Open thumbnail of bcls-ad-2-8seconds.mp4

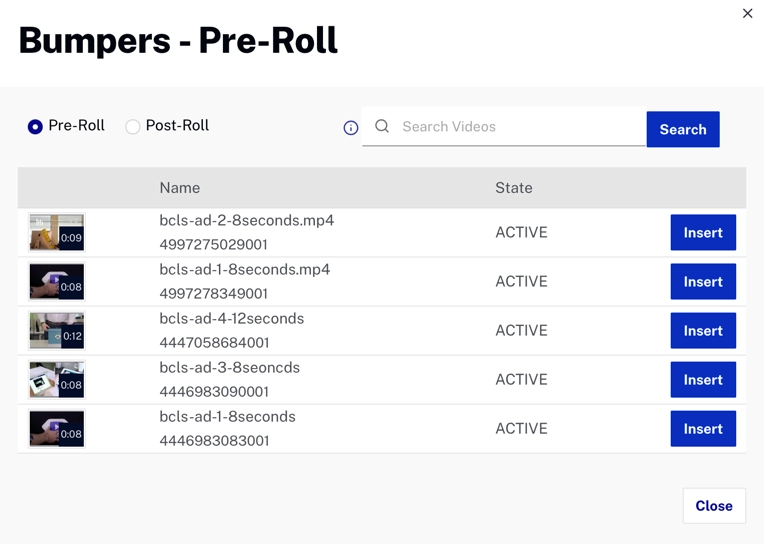point(57,233)
